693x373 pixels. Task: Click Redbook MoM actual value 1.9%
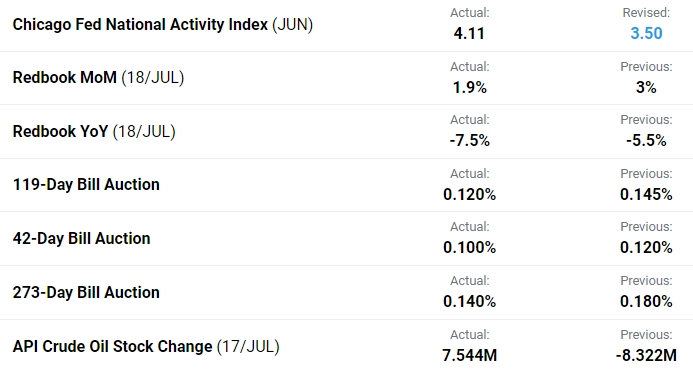(x=469, y=87)
